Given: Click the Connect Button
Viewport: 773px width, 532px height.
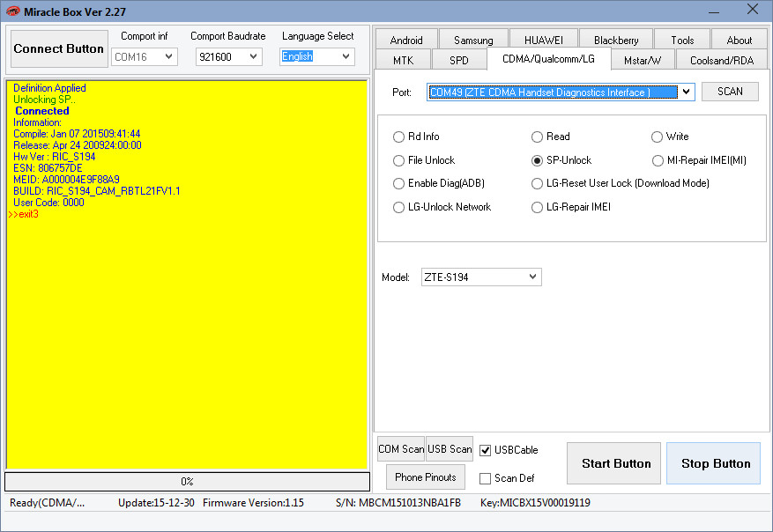Looking at the screenshot, I should coord(59,48).
